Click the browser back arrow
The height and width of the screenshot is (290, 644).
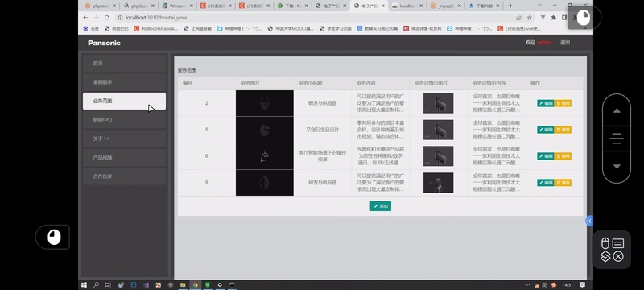pyautogui.click(x=85, y=18)
